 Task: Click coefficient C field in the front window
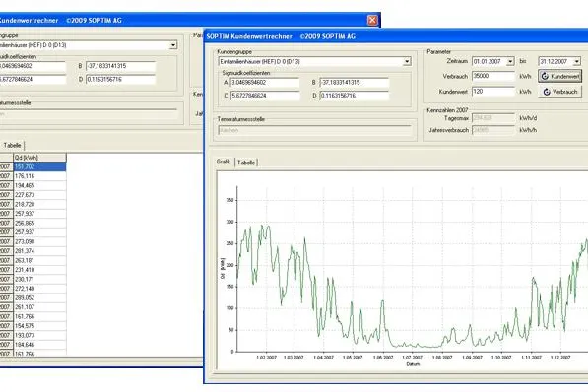(x=265, y=96)
